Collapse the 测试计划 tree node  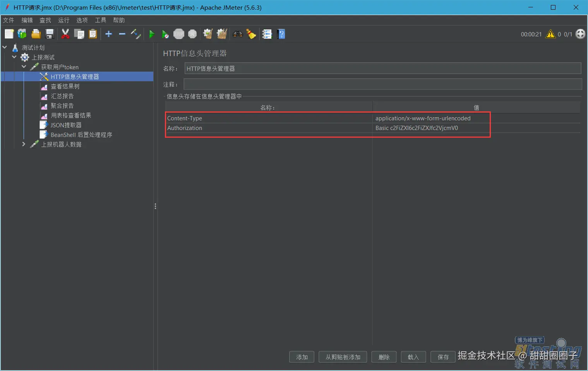[x=5, y=47]
